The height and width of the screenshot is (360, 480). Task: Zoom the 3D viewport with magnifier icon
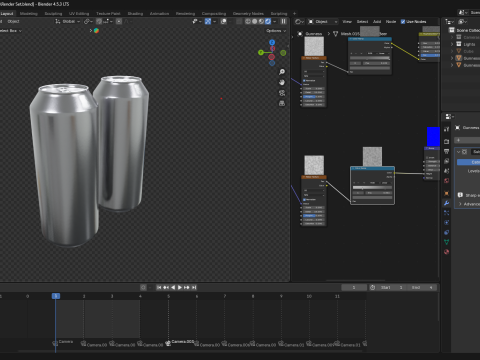(x=282, y=72)
